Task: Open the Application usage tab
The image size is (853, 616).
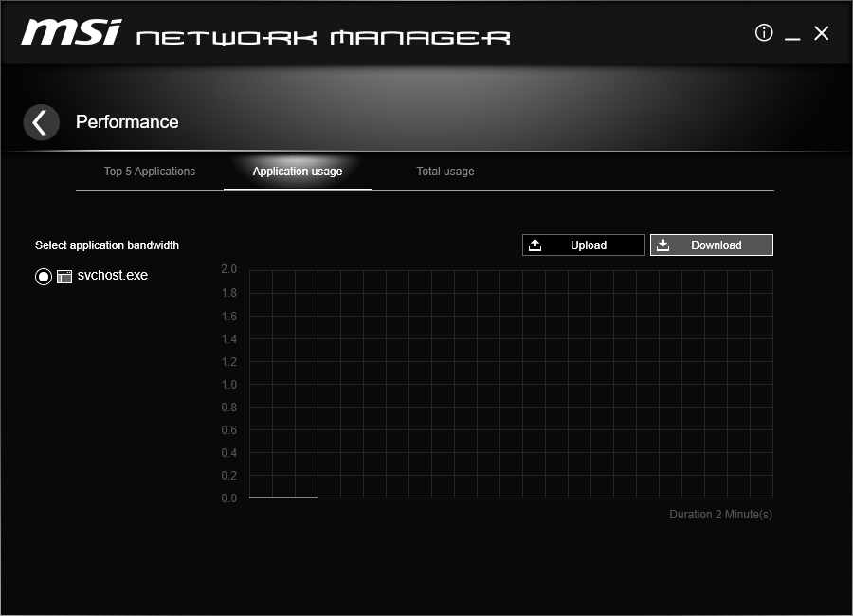Action: [x=298, y=172]
